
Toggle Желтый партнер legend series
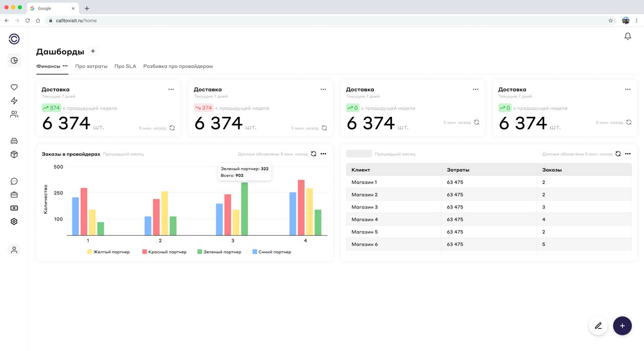pyautogui.click(x=109, y=252)
